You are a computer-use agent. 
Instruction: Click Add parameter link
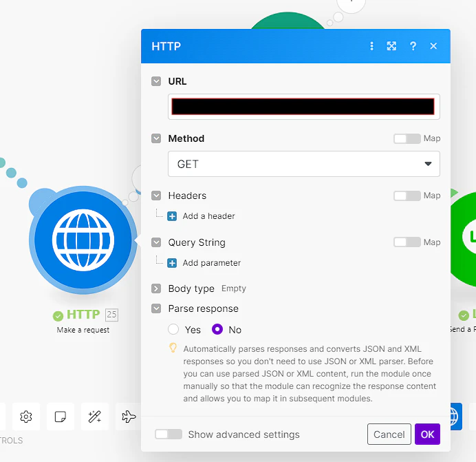212,263
